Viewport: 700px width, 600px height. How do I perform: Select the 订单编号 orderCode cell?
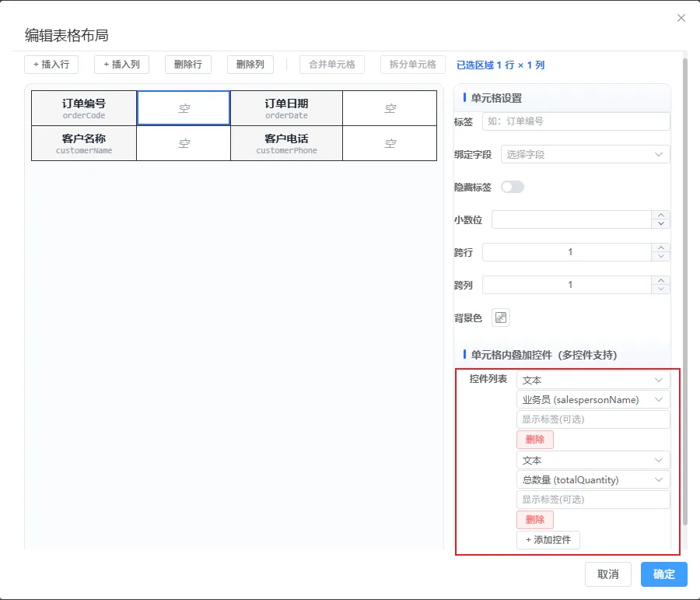click(x=84, y=109)
